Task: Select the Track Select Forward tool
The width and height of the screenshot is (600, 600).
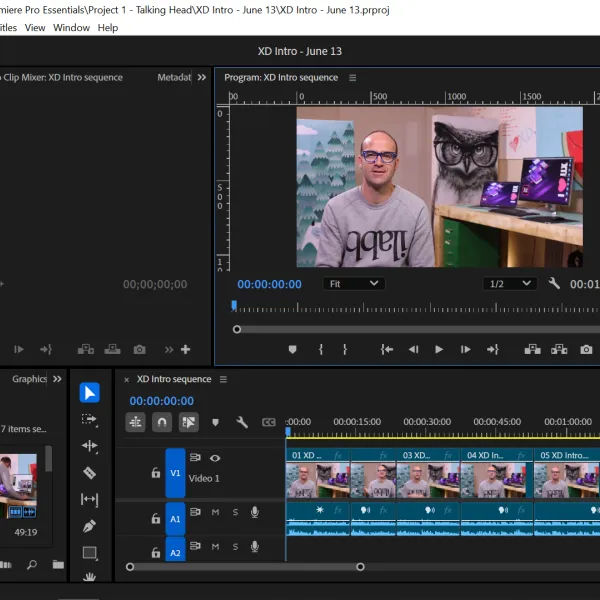Action: tap(90, 420)
